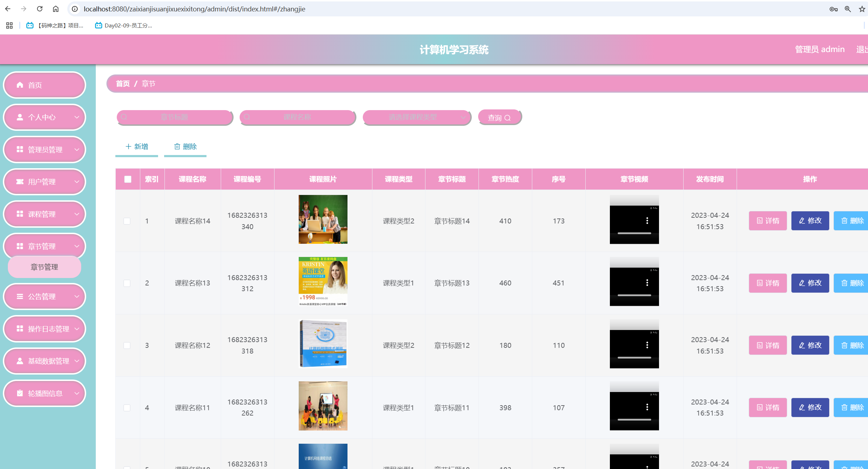Click 删除 bulk delete button above the table
868x469 pixels.
[185, 146]
